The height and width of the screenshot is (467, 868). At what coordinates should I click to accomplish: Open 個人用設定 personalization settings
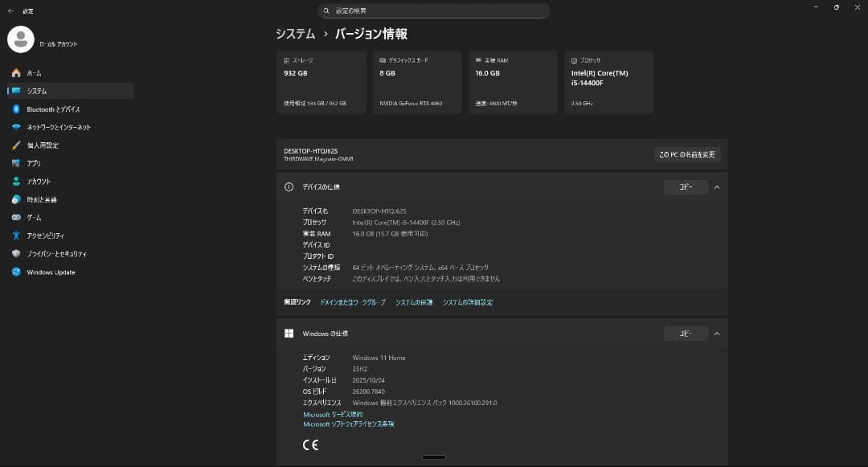tap(70, 145)
